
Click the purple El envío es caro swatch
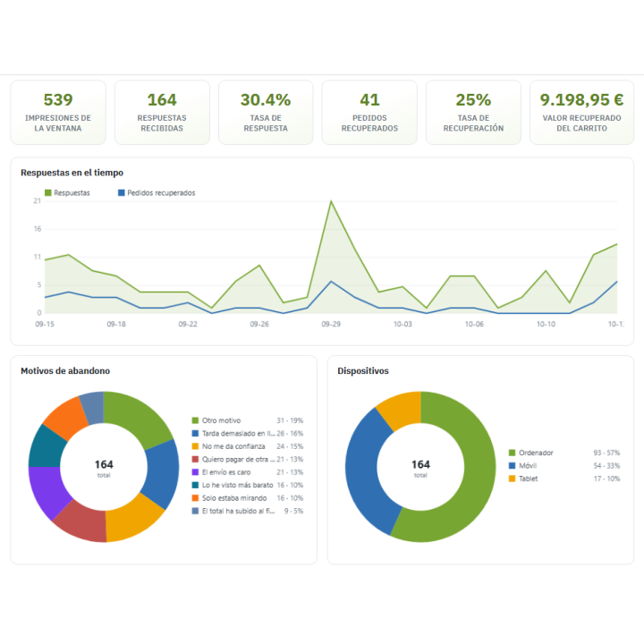[x=195, y=472]
